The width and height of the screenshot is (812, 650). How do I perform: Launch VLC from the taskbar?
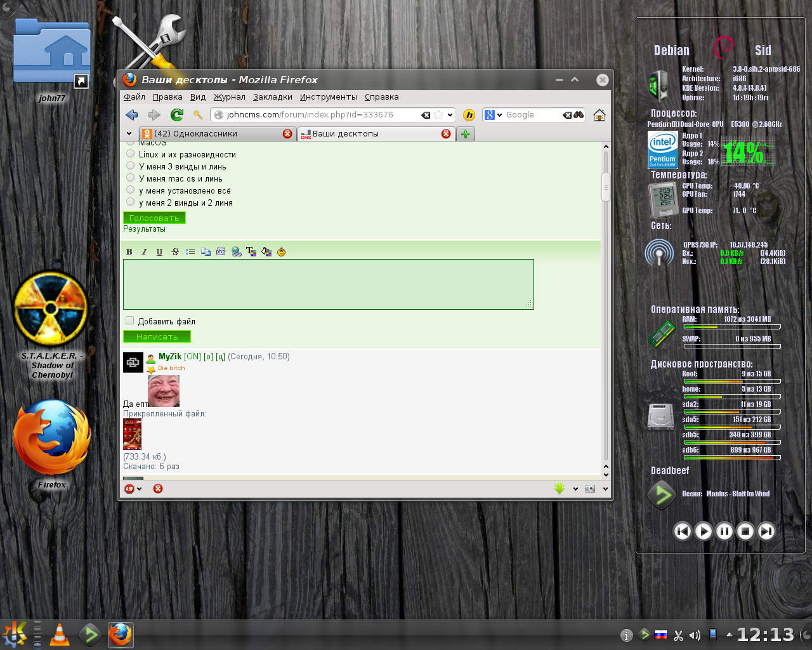coord(60,635)
